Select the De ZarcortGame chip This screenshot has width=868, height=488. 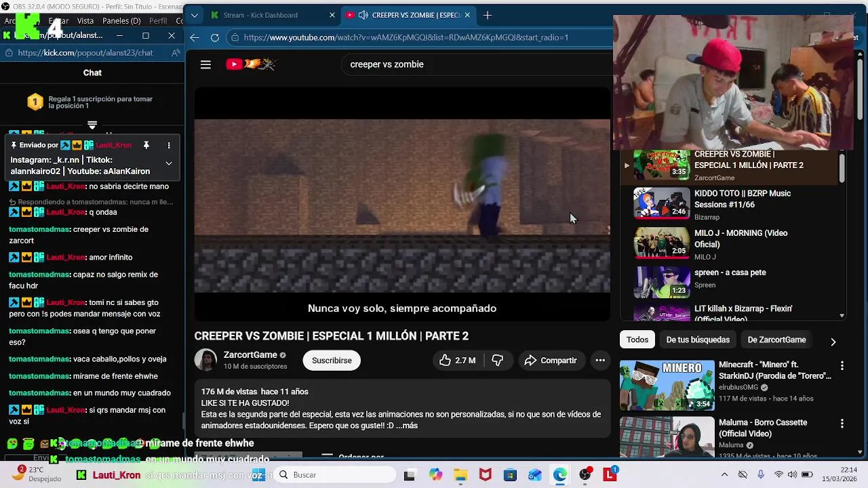(x=776, y=340)
